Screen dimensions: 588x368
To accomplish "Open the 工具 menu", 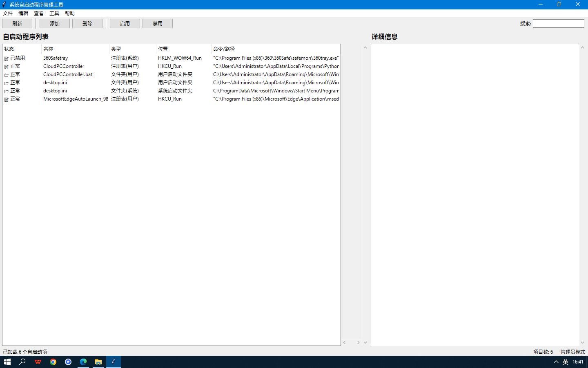I will pos(54,13).
